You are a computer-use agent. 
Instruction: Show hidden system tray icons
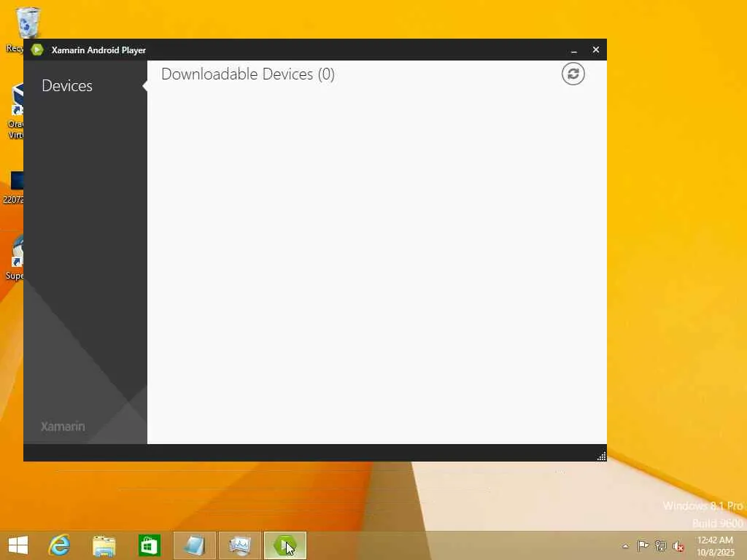click(x=625, y=546)
